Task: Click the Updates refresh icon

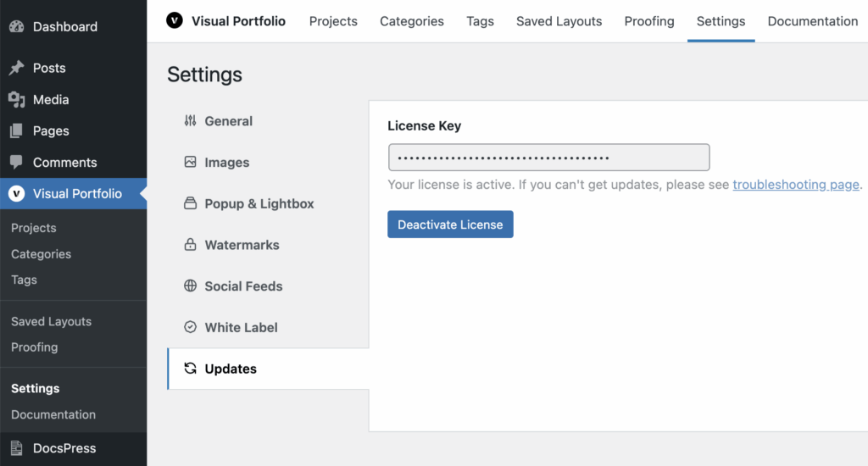Action: [191, 368]
